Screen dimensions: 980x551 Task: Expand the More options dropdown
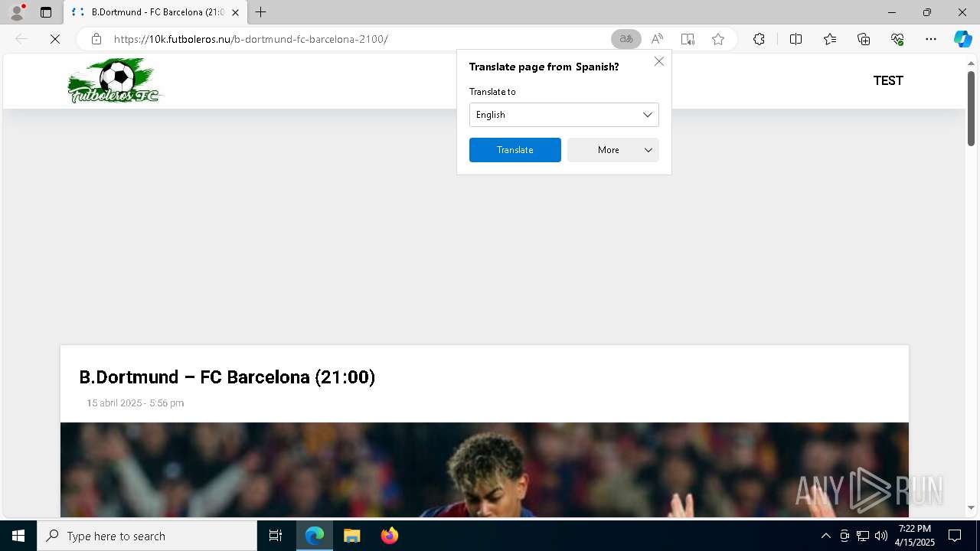click(613, 150)
